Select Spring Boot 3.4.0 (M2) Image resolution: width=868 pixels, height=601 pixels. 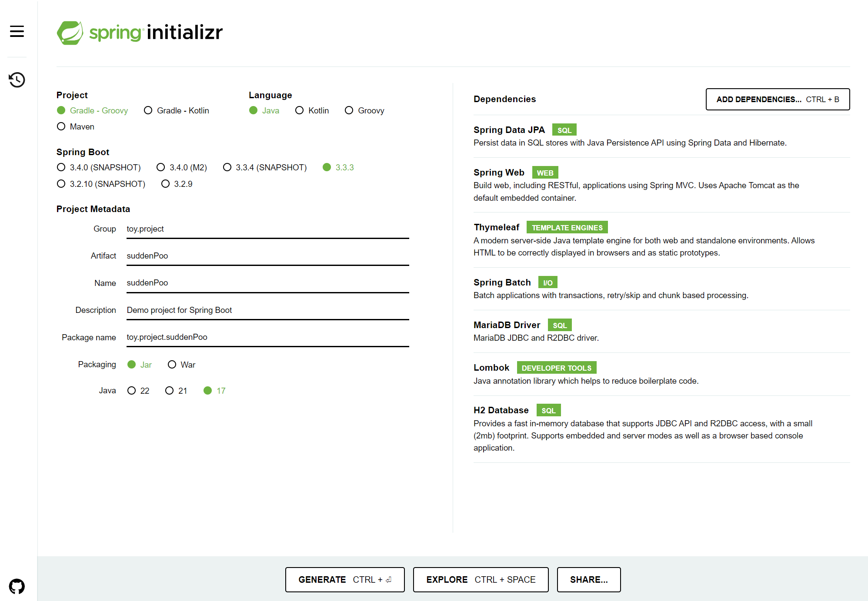coord(161,167)
